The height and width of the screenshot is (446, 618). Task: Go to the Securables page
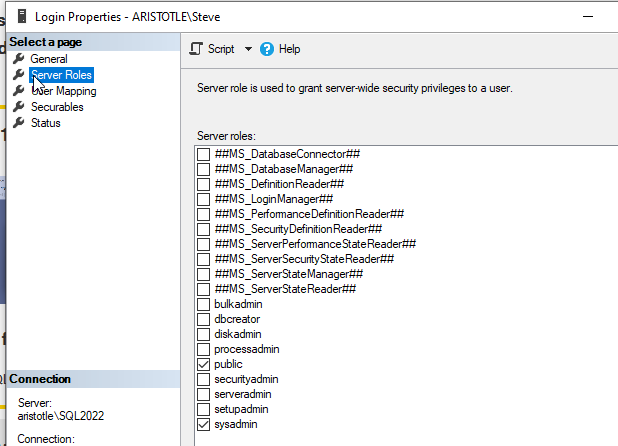(x=57, y=107)
